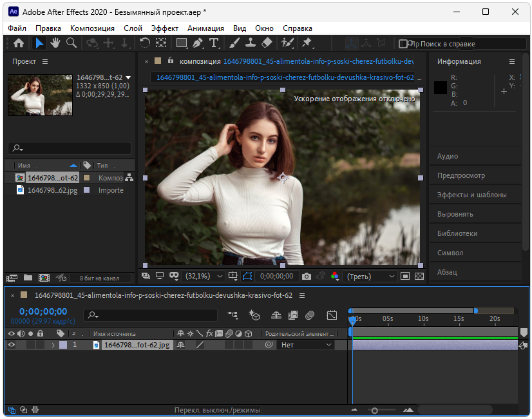
Task: Open the Файл menu
Action: [x=17, y=28]
